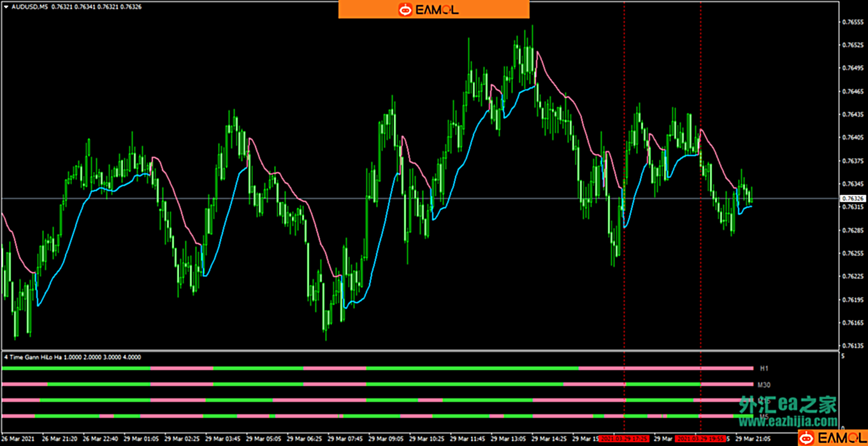This screenshot has width=868, height=446.
Task: Click the 0.76135 price level on scale
Action: coord(853,346)
